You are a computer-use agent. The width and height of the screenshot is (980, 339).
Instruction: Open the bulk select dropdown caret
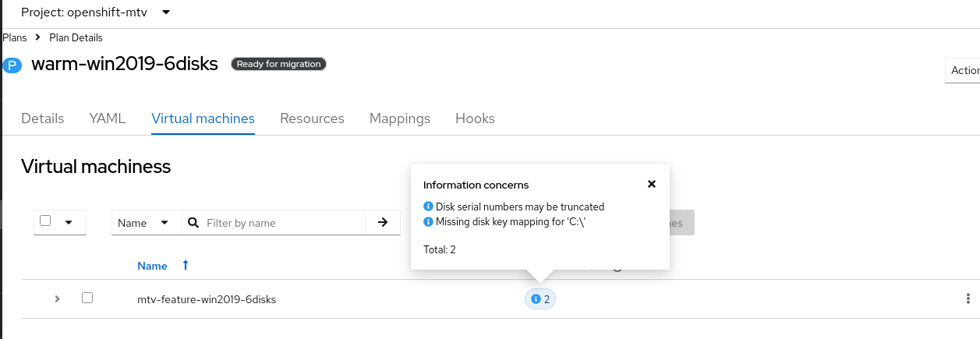click(69, 222)
